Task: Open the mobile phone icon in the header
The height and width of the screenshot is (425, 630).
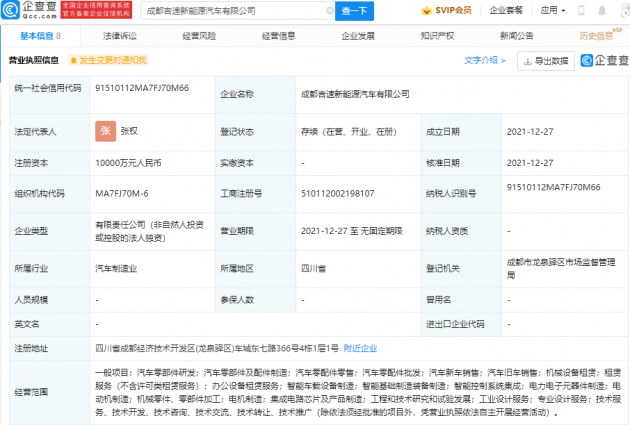Action: pyautogui.click(x=581, y=10)
